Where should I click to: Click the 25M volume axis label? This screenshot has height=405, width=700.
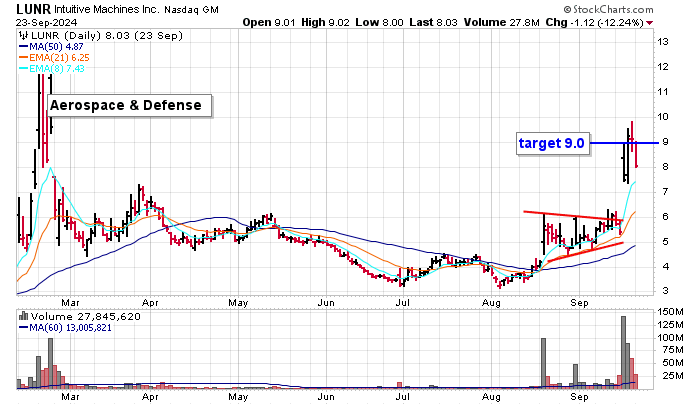point(674,376)
